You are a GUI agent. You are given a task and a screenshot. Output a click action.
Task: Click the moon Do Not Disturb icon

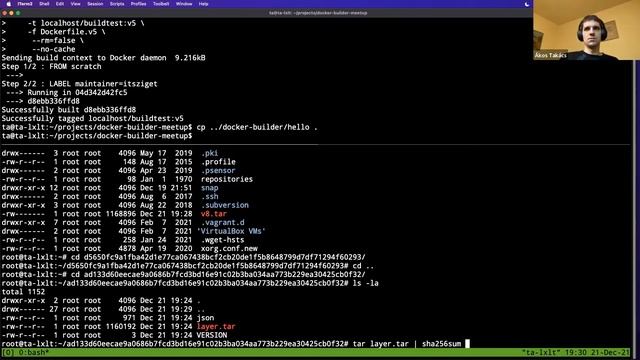click(527, 4)
